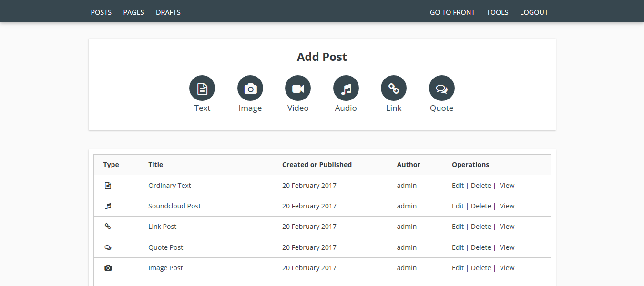
Task: Create a new Video post
Action: click(x=298, y=89)
